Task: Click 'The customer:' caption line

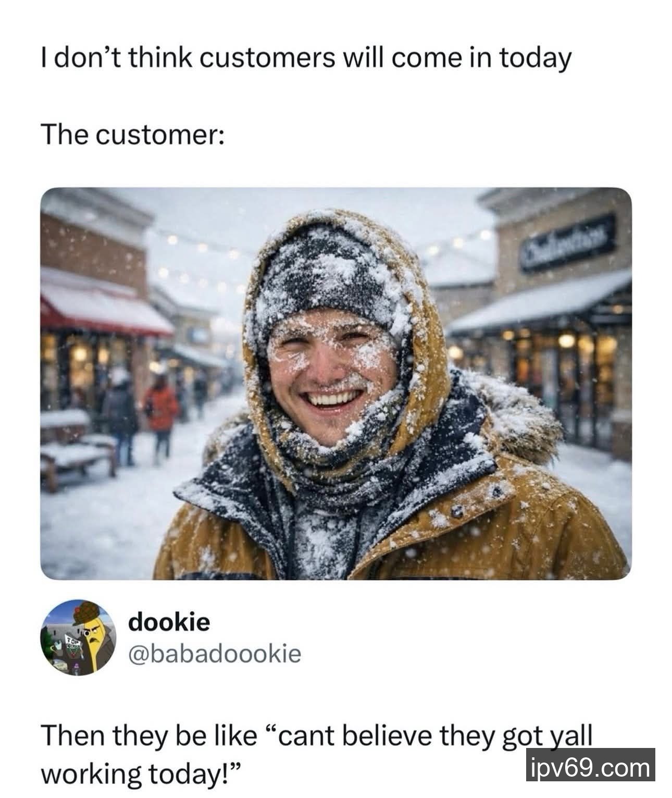Action: 133,134
